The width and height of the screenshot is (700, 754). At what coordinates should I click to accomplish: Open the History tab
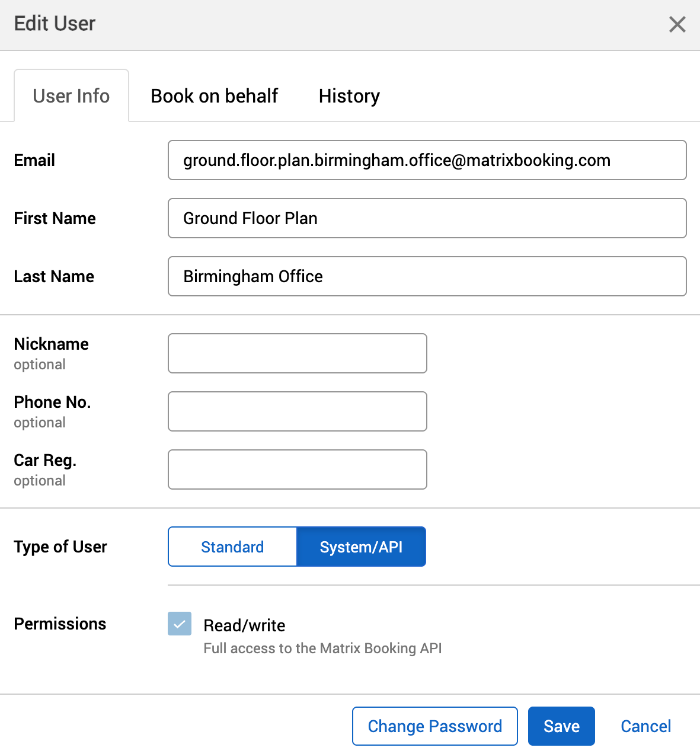tap(349, 96)
